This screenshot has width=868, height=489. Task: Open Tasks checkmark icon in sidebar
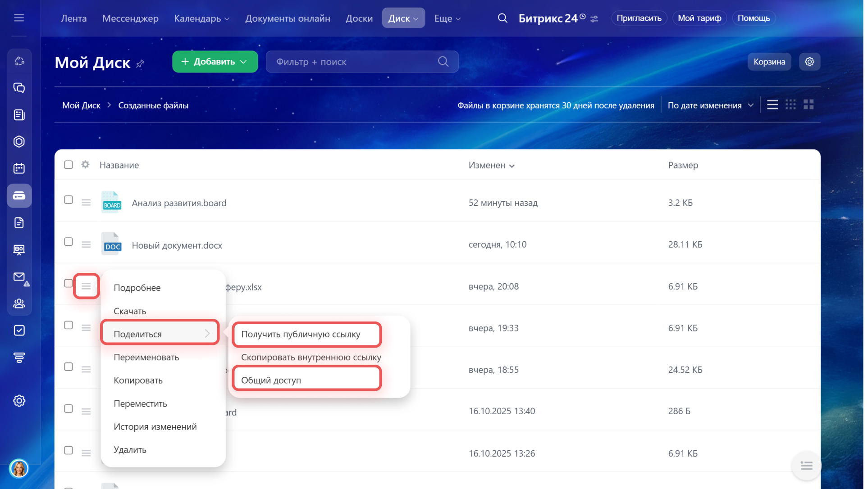[19, 331]
